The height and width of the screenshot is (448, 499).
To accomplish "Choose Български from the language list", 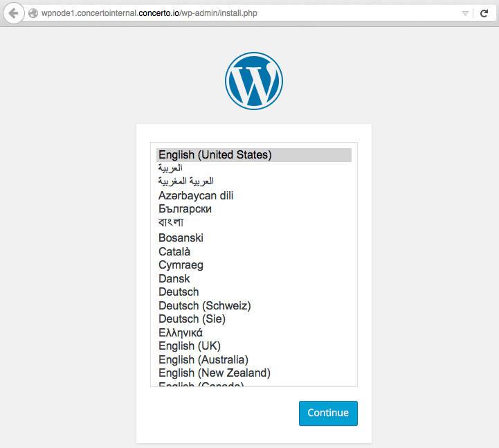I will 254,209.
